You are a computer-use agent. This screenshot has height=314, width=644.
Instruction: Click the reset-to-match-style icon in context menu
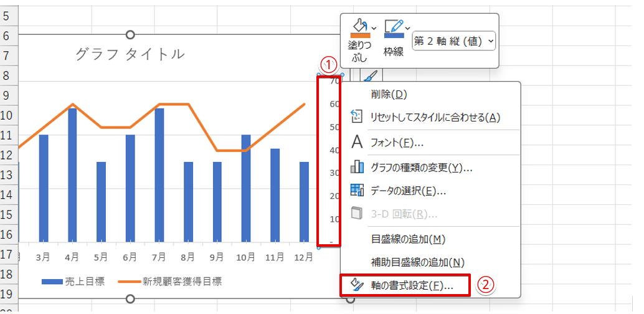pos(356,117)
